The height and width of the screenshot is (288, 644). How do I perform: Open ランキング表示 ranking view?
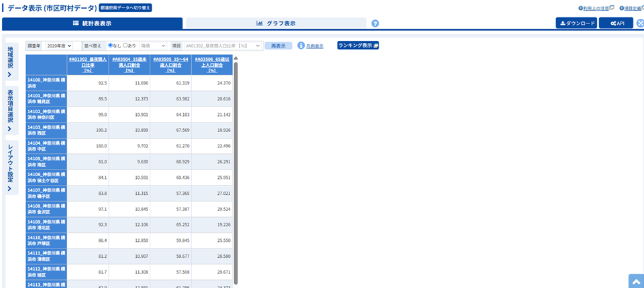point(358,46)
